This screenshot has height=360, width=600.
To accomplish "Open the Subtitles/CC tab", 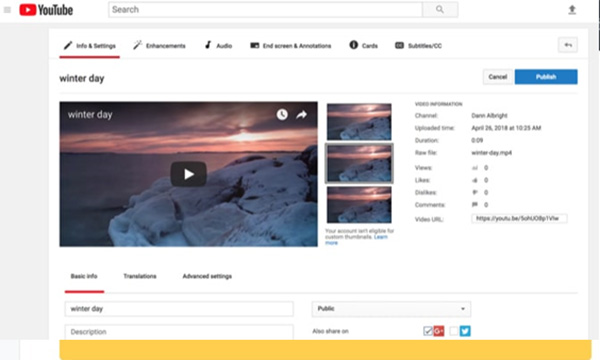I will [419, 46].
